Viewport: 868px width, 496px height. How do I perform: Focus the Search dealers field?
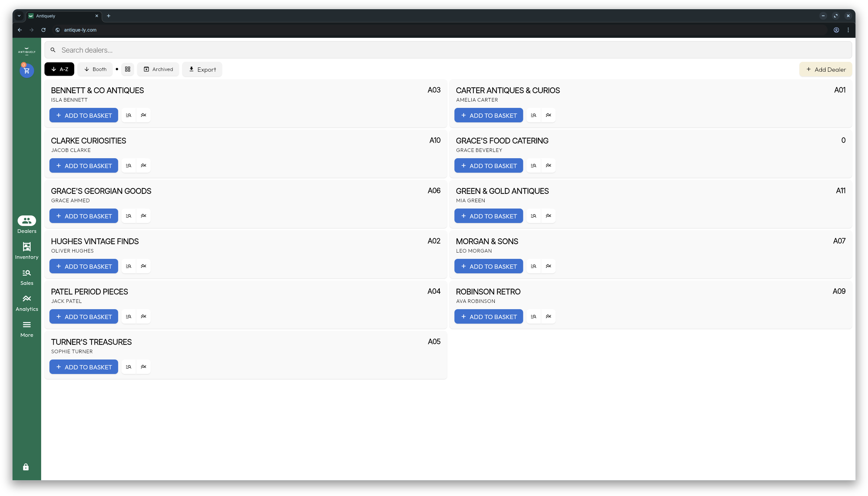click(448, 50)
